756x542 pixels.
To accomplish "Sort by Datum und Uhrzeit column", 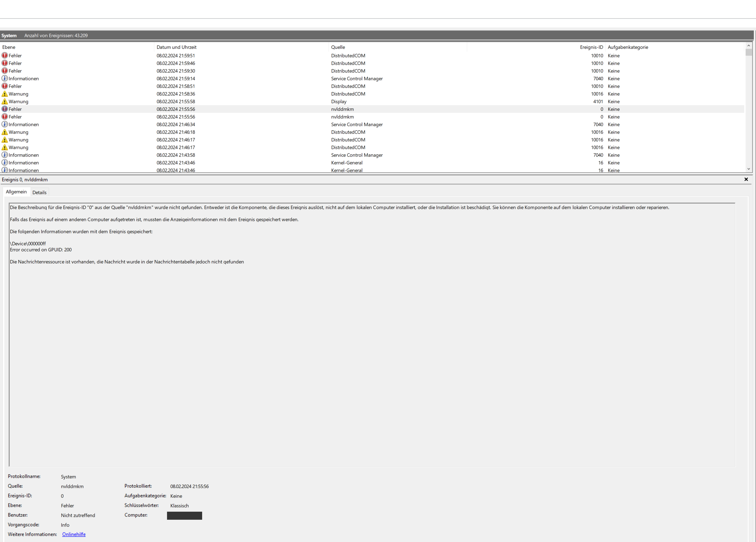I will (x=176, y=47).
